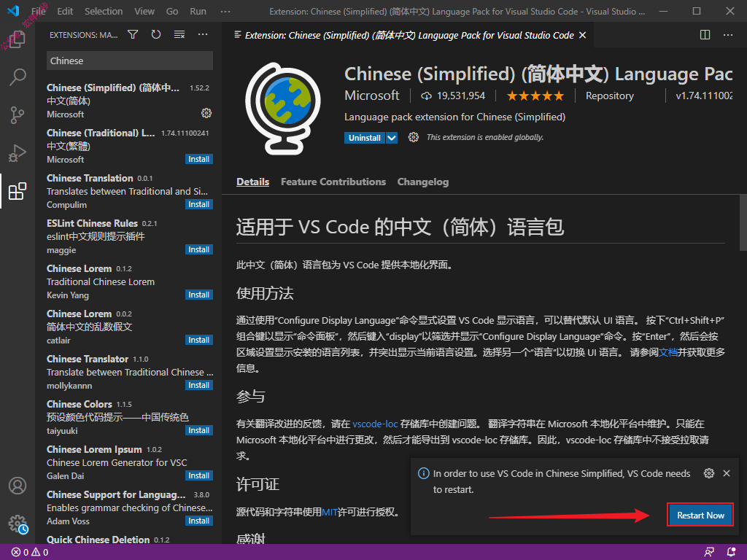Open the Repository link
The image size is (747, 560).
(609, 96)
